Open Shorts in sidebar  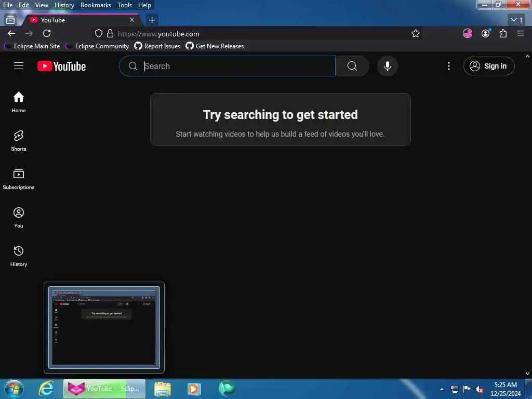click(19, 140)
